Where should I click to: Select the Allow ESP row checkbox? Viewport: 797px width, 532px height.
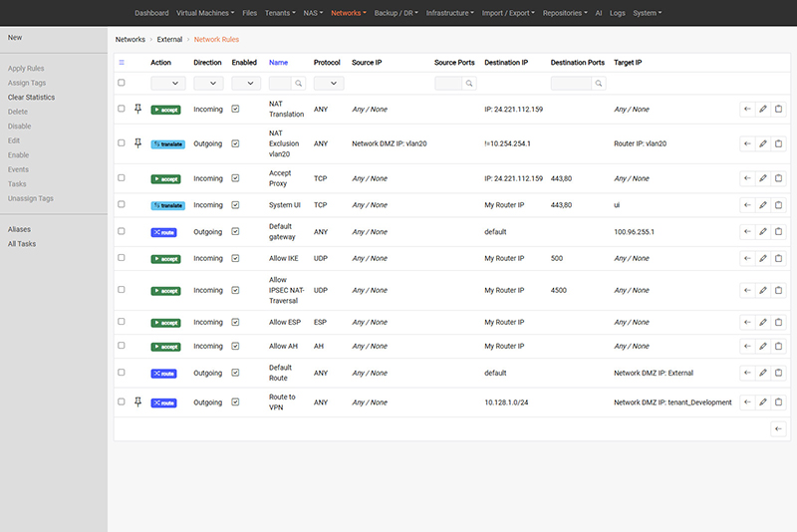coord(121,322)
